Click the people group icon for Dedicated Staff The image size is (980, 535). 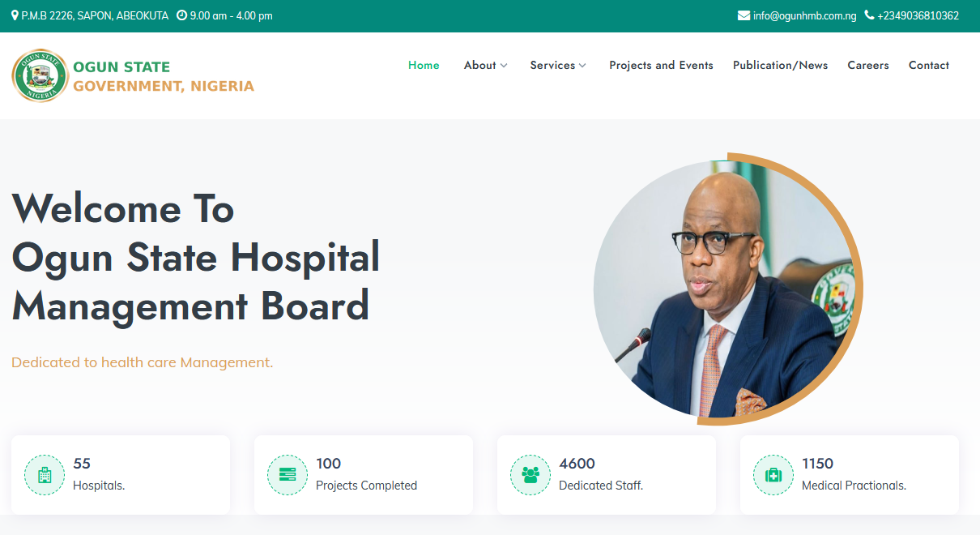(530, 475)
